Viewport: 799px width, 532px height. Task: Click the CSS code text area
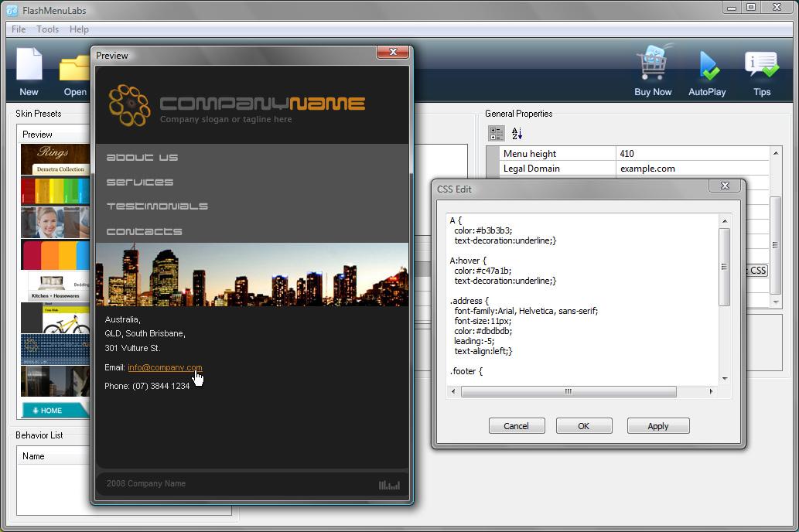click(582, 299)
